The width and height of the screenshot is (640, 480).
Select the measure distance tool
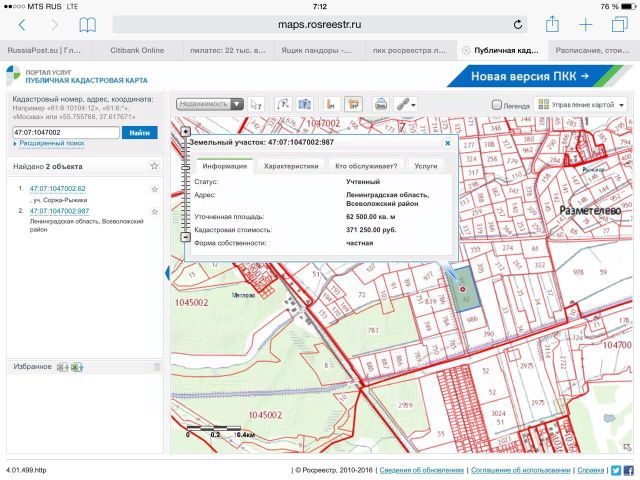(x=331, y=104)
